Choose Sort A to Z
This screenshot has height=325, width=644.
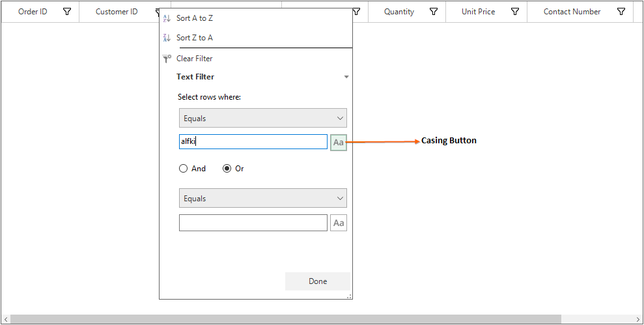coord(194,18)
